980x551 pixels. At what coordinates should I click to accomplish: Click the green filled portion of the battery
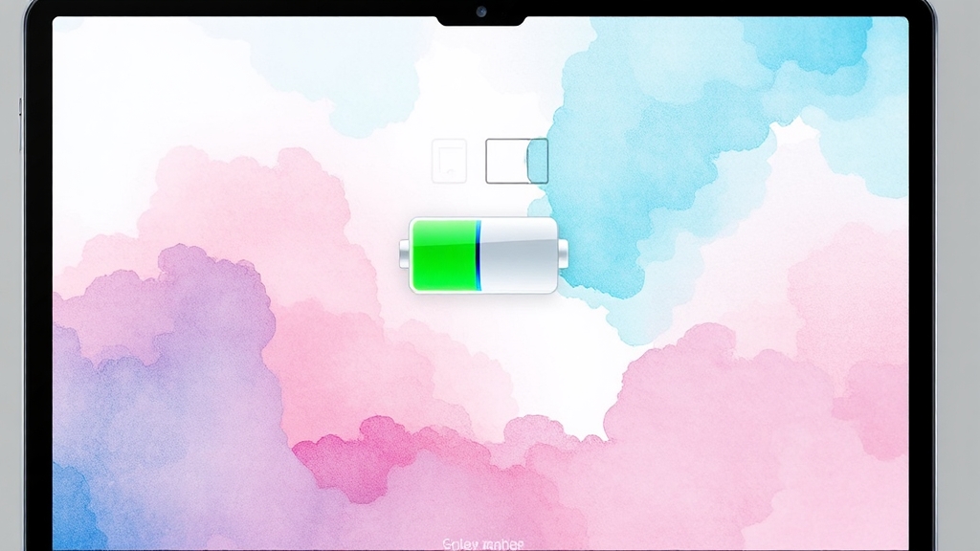pos(444,254)
